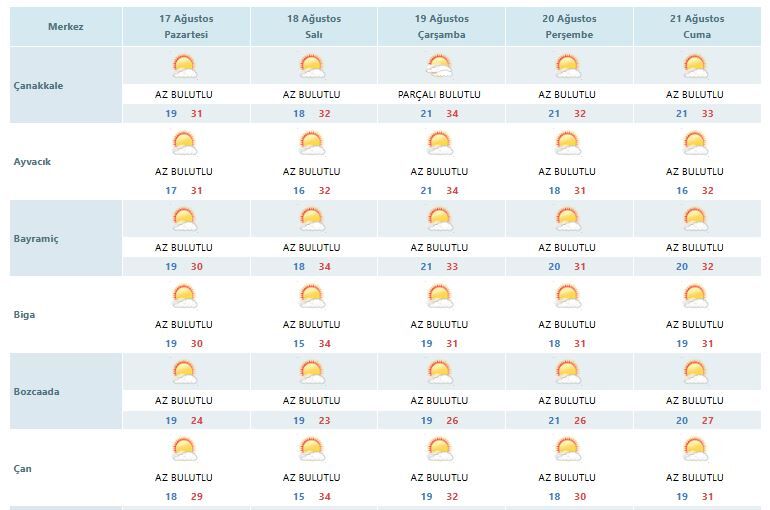Click Bozcaada weather icon for 19 Ağustos

(x=440, y=373)
